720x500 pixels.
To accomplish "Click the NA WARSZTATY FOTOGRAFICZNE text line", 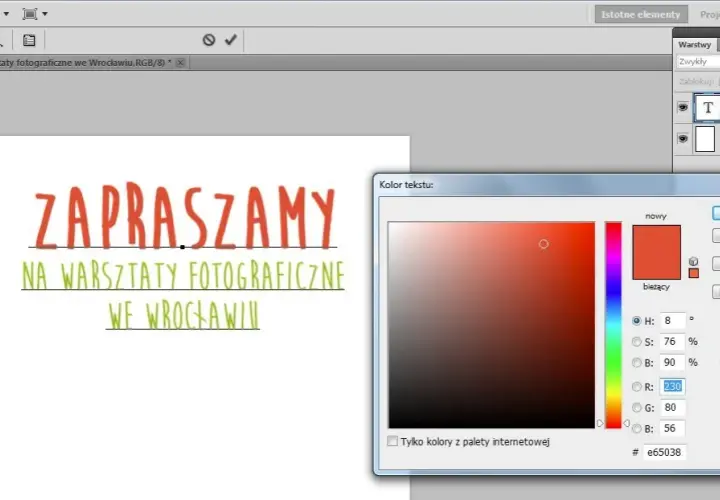I will [x=183, y=275].
